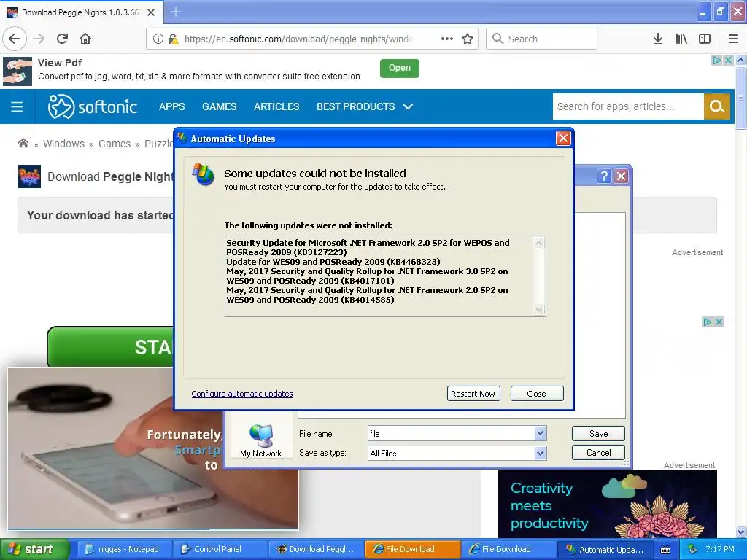The height and width of the screenshot is (560, 747).
Task: Focus the Firefox Search box
Action: point(541,39)
